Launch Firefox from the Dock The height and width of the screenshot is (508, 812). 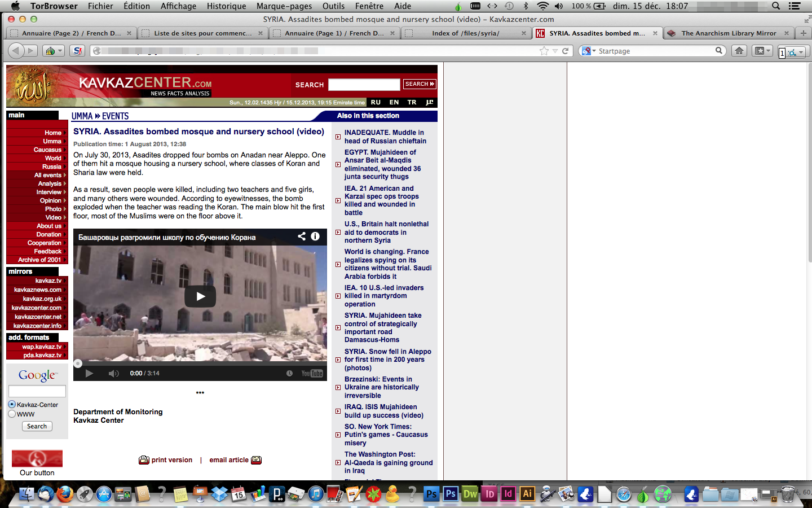65,494
